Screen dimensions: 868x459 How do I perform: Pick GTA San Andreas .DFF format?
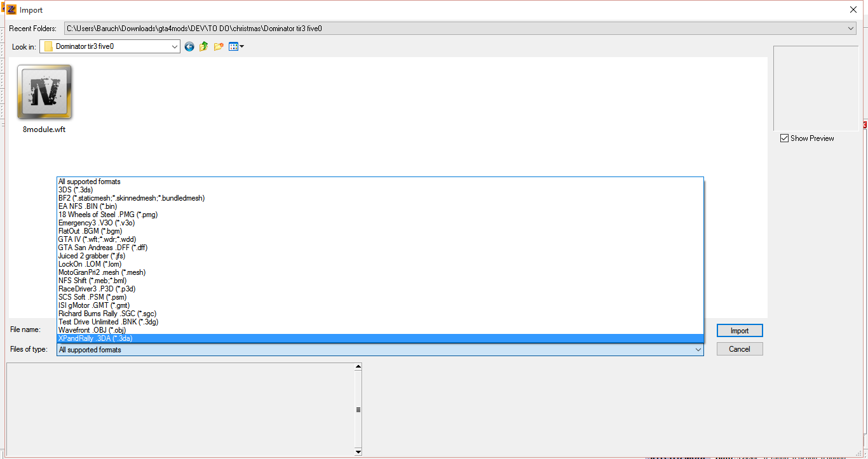[380, 248]
